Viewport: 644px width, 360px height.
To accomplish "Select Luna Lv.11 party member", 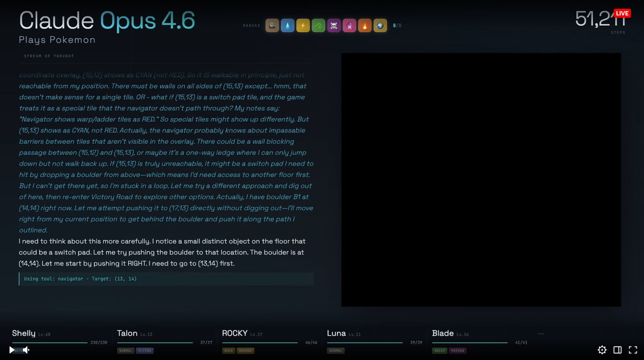I will 344,333.
